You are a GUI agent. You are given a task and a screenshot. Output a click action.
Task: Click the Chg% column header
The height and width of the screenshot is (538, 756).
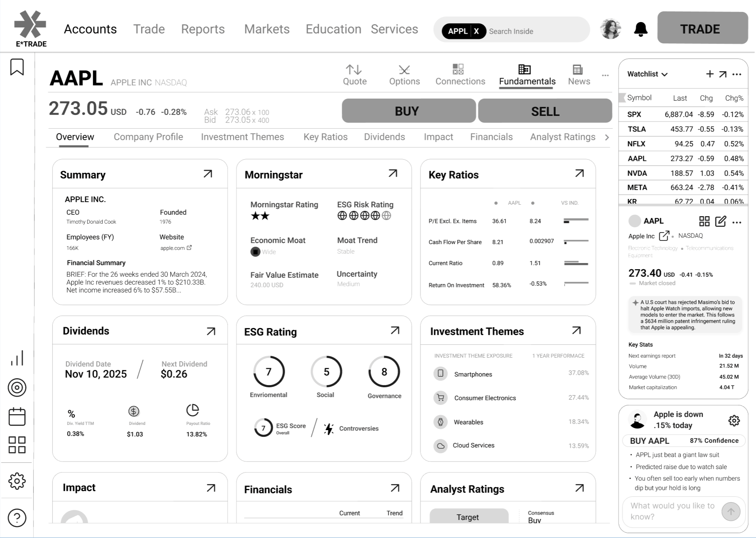(734, 98)
